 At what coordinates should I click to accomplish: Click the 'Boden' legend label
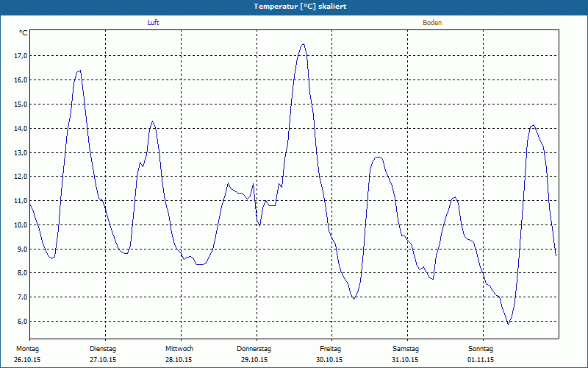[432, 23]
